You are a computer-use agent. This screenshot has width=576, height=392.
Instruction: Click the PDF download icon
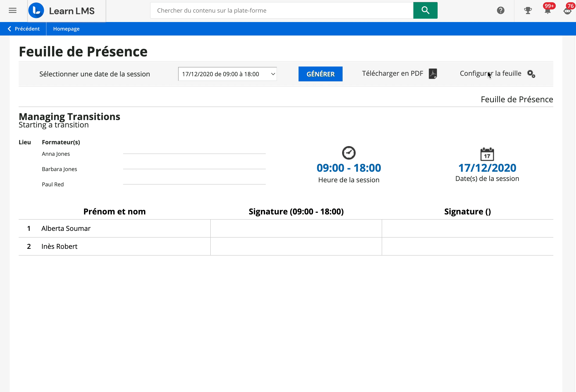coord(432,74)
